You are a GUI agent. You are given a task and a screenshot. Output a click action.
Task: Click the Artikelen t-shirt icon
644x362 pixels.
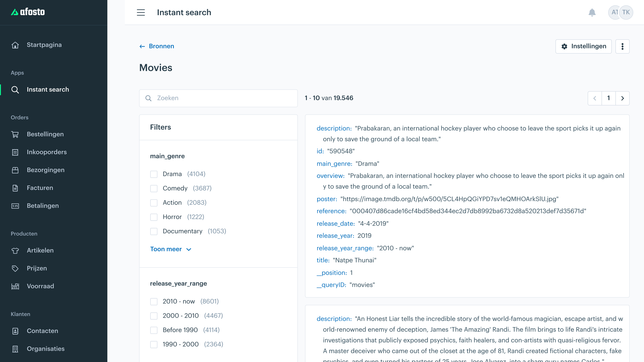(x=15, y=251)
